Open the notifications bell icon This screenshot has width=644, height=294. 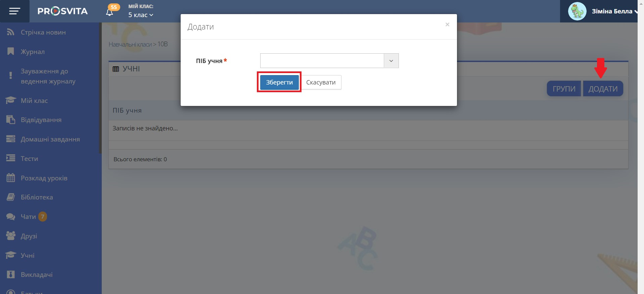tap(109, 12)
